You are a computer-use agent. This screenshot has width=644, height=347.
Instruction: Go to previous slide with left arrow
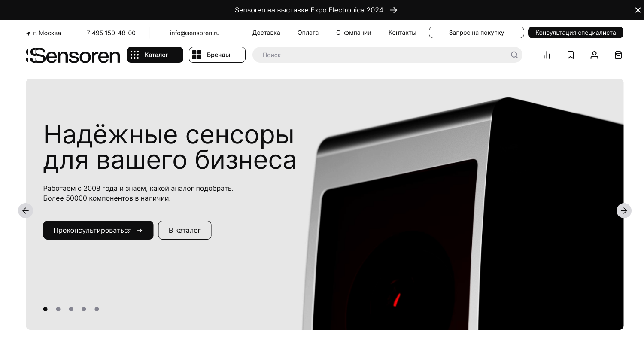[25, 210]
